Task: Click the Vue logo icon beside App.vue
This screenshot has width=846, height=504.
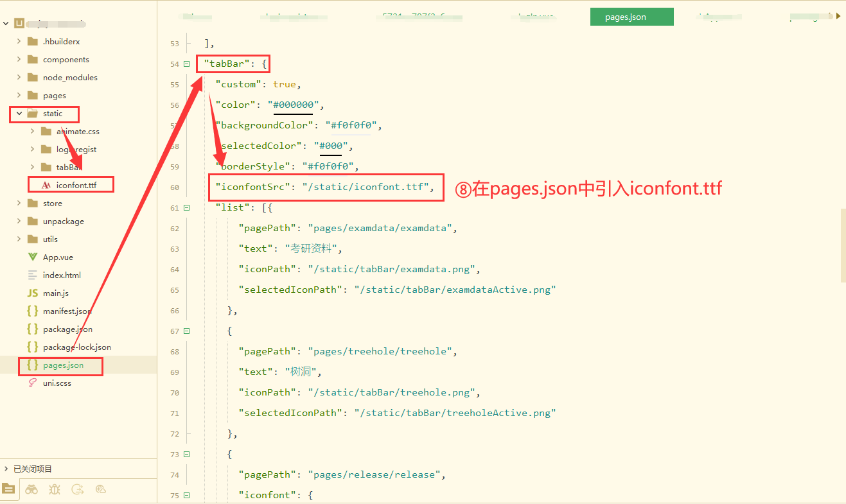Action: click(33, 257)
